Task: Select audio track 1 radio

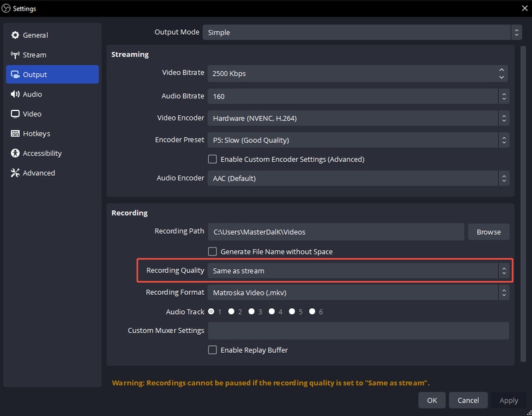Action: (211, 312)
